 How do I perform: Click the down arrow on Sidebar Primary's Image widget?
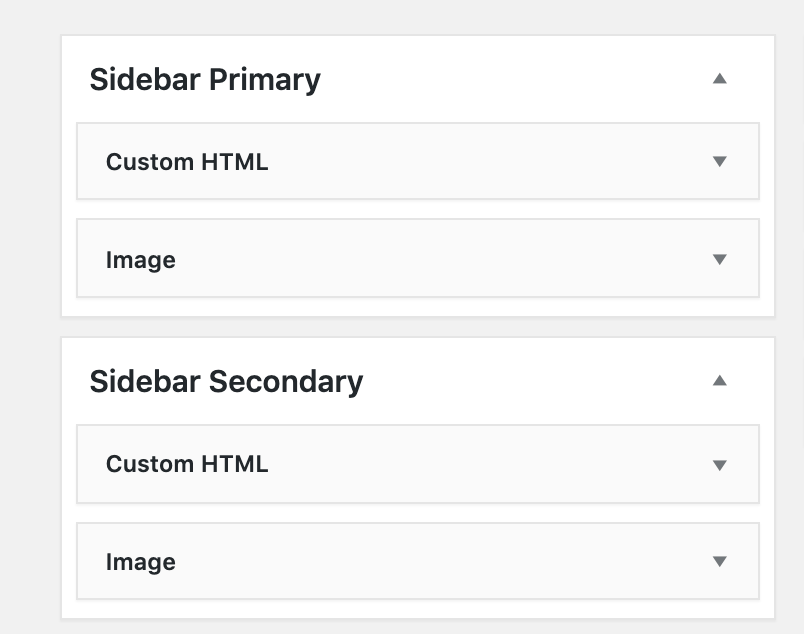718,258
